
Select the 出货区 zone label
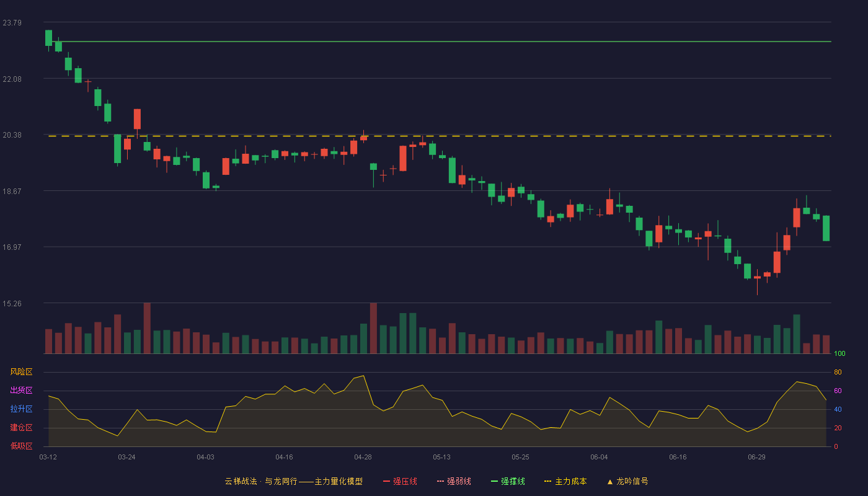tap(21, 391)
